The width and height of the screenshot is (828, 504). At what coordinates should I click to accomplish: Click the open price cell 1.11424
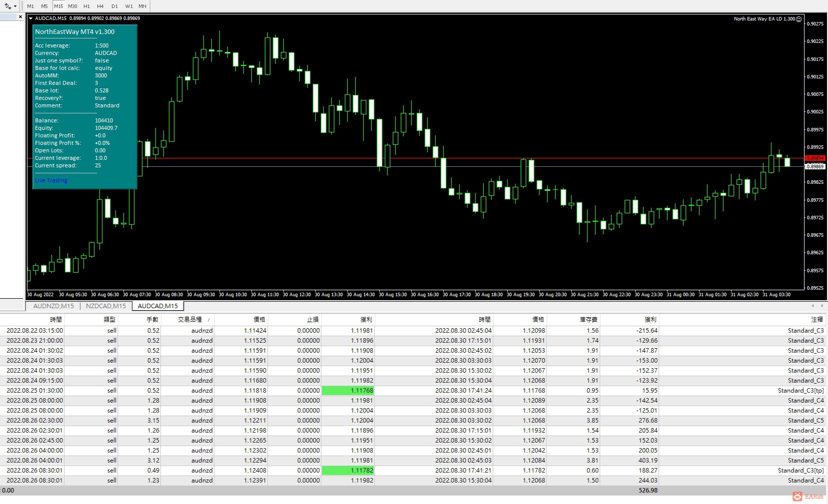pyautogui.click(x=255, y=331)
